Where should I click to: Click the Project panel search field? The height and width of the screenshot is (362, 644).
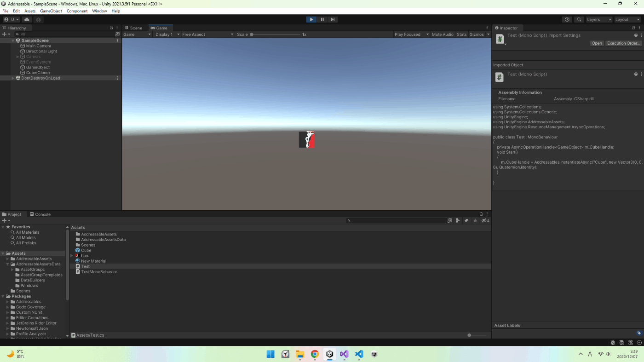(396, 221)
